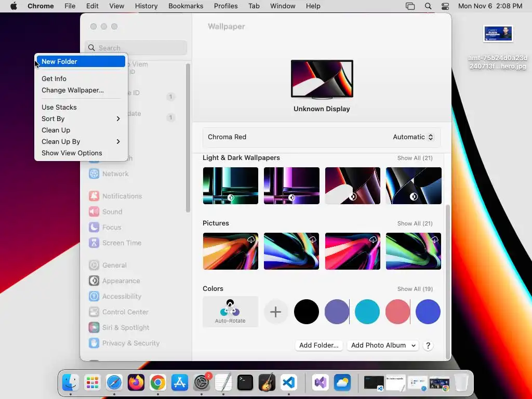This screenshot has width=532, height=399.
Task: Open the History menu in the menu bar
Action: pos(146,6)
